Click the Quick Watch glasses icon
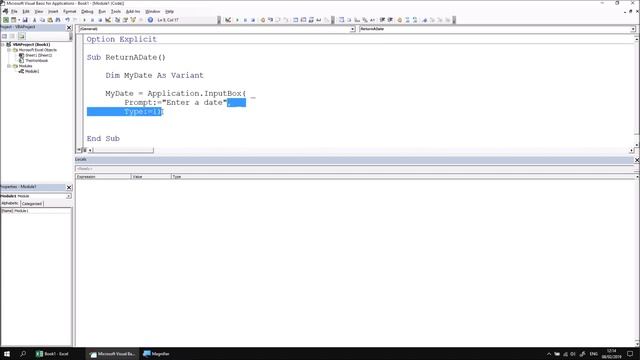The image size is (640, 360). (319, 20)
